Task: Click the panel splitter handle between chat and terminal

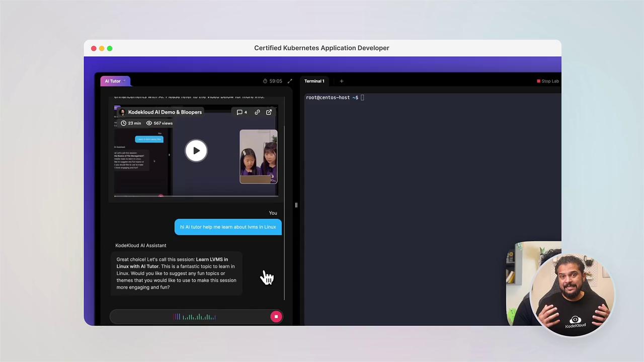Action: pos(296,205)
